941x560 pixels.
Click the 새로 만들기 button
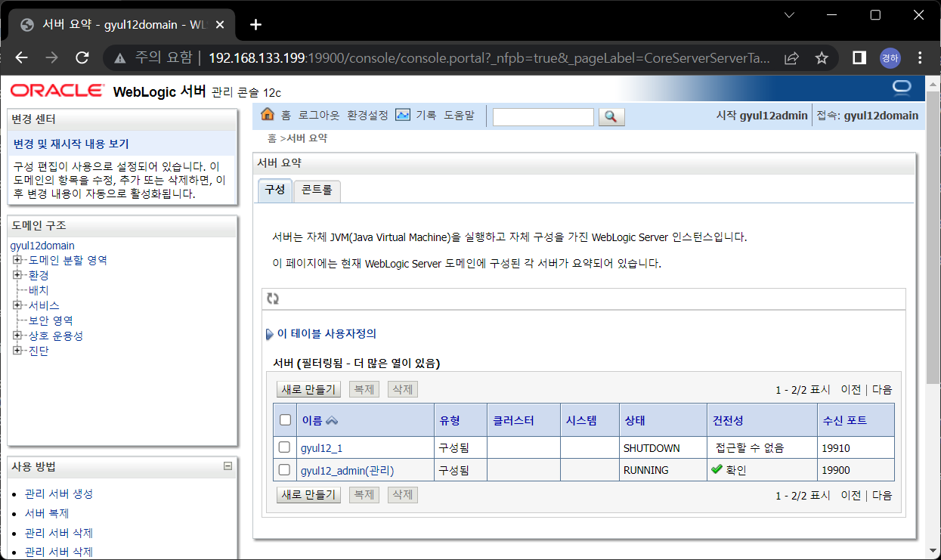(308, 388)
